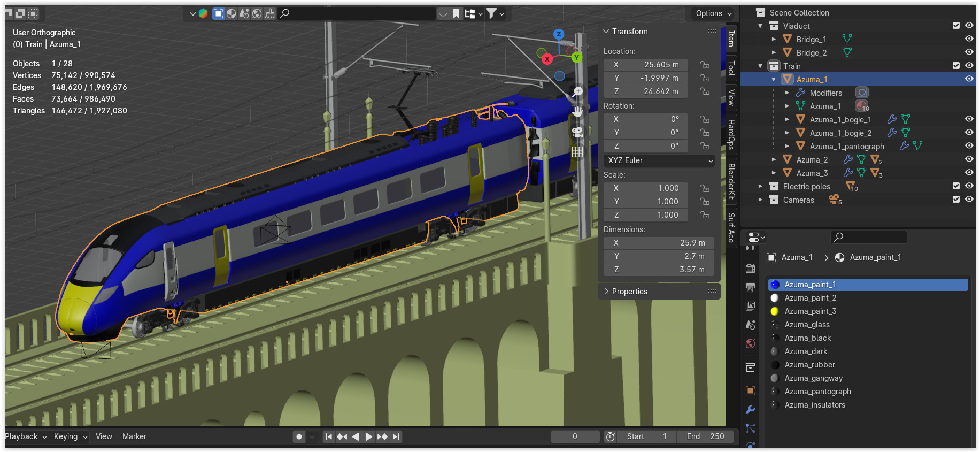Toggle camera view with the camera icon
The height and width of the screenshot is (452, 980).
point(577,132)
